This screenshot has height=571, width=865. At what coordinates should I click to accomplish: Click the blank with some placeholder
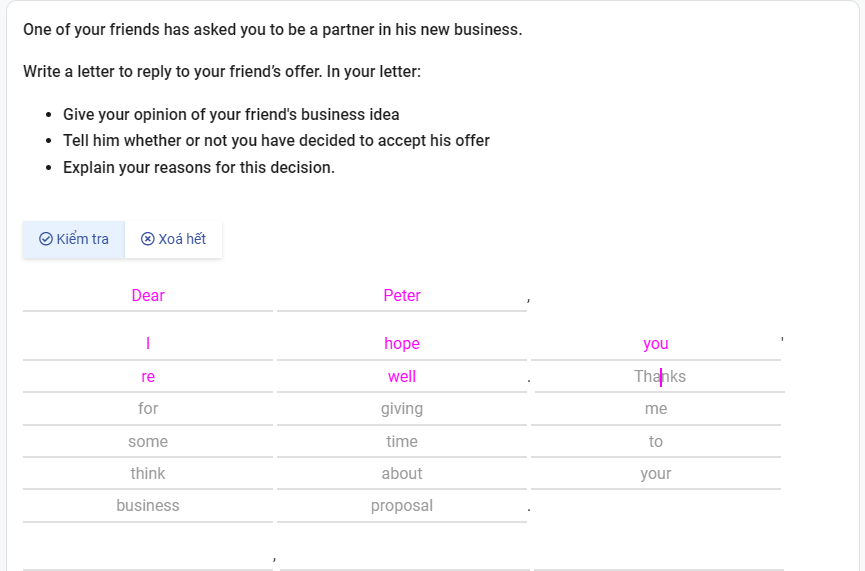click(x=148, y=441)
